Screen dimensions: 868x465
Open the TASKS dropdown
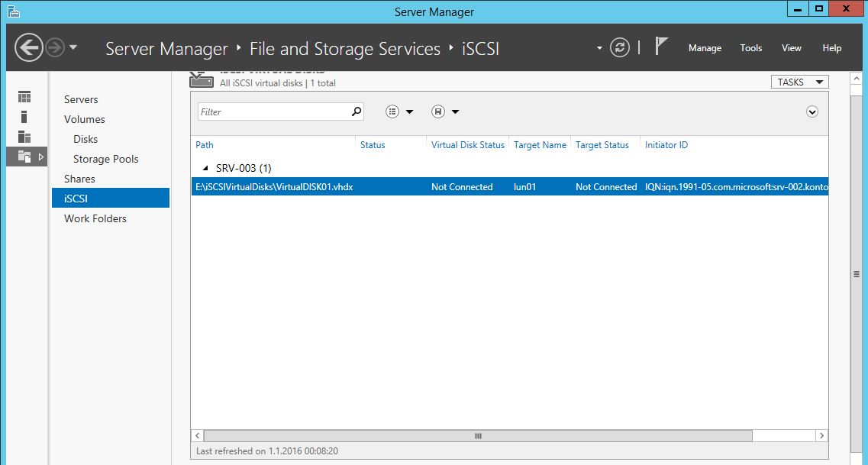pyautogui.click(x=800, y=82)
